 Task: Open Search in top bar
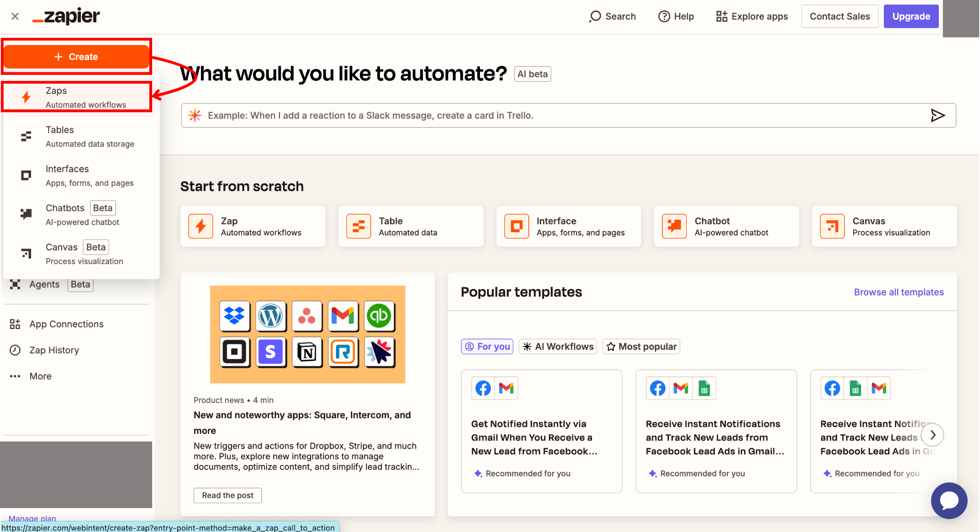[x=612, y=16]
